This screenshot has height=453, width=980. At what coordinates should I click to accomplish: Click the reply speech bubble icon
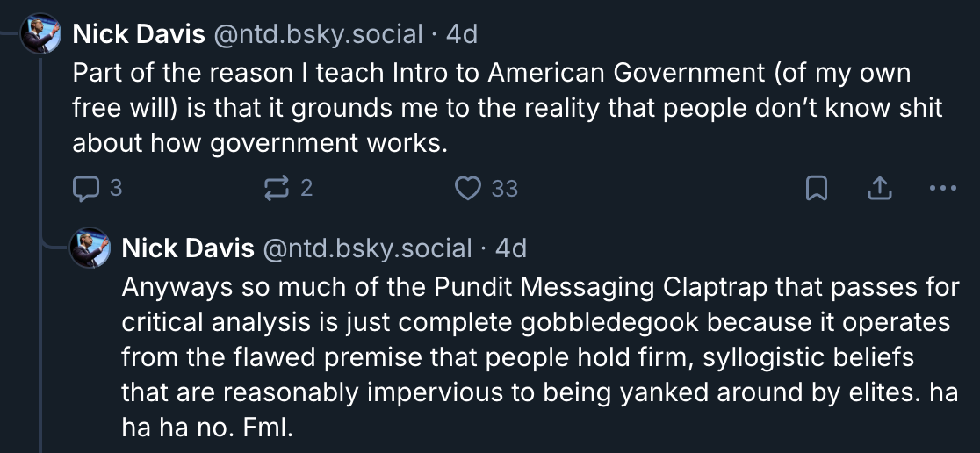pos(85,188)
